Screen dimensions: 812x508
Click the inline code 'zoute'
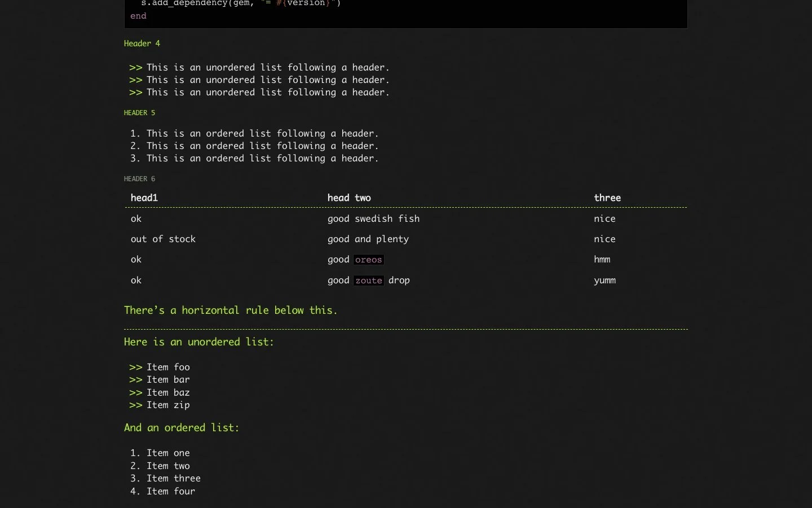click(369, 281)
